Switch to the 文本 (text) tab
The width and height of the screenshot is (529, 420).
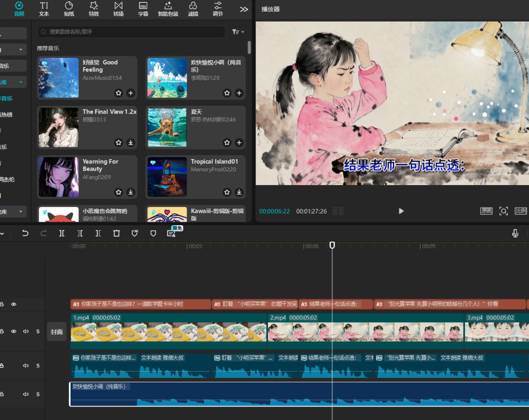pos(44,9)
